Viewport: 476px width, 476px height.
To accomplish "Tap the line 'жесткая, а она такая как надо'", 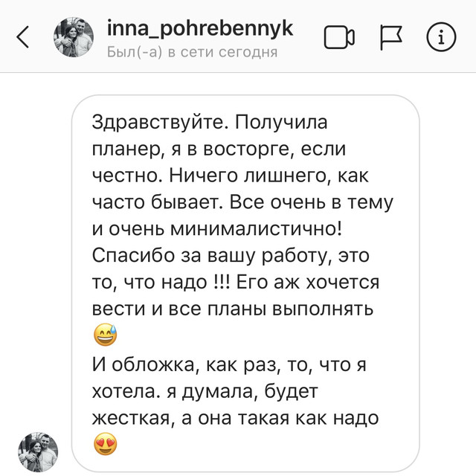I will [x=235, y=418].
